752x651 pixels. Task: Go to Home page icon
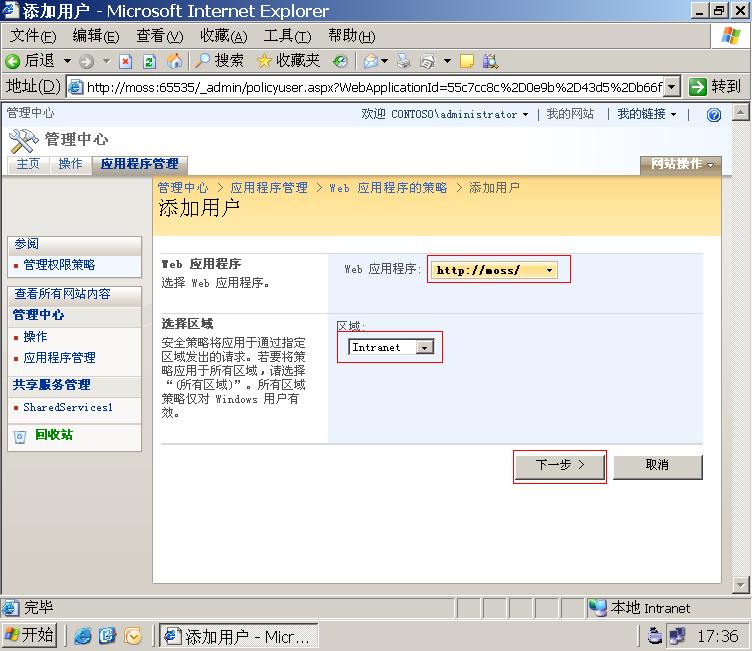(174, 61)
